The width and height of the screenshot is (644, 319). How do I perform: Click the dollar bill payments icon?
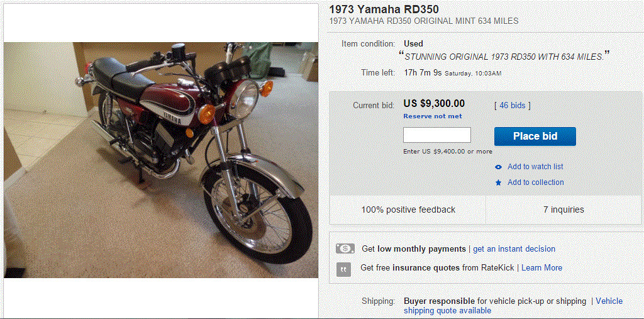tap(345, 249)
